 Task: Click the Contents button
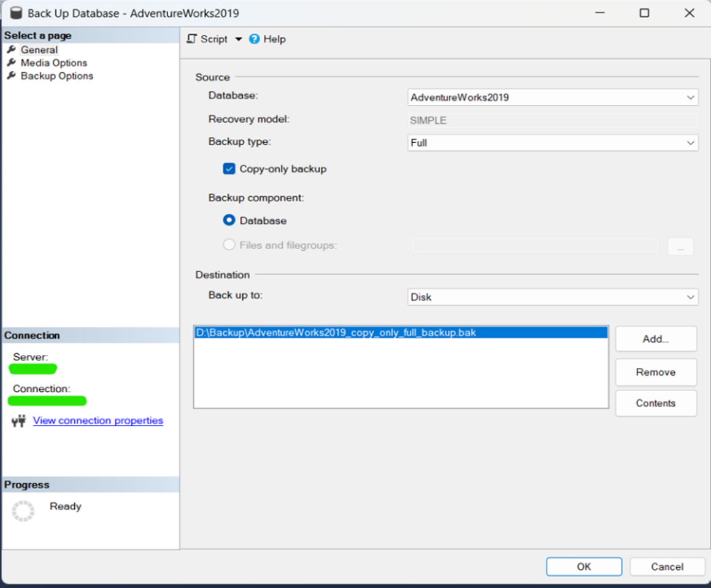point(656,403)
